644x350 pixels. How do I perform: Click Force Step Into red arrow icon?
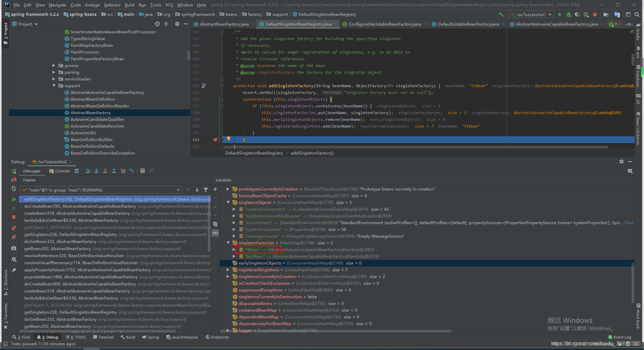click(x=105, y=171)
